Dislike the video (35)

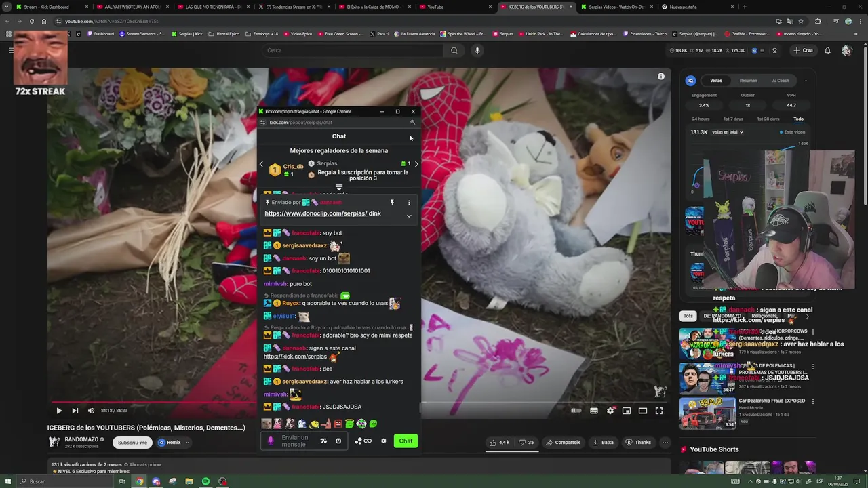tap(527, 443)
